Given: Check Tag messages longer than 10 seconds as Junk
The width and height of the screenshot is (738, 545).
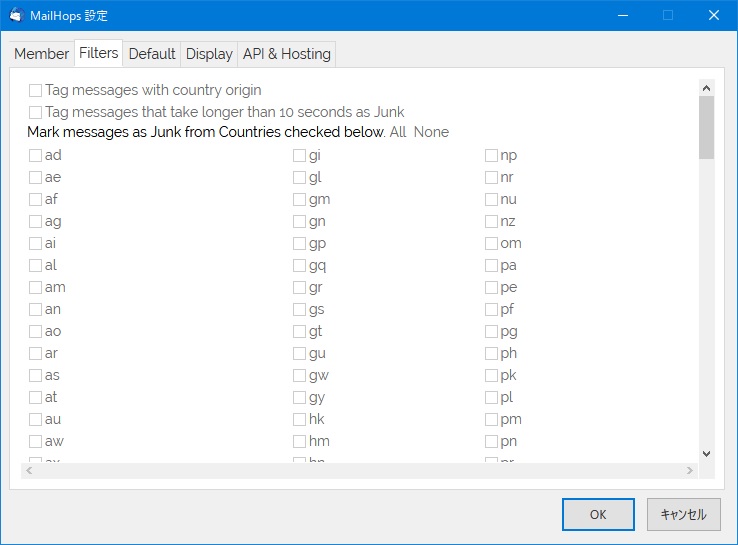Looking at the screenshot, I should click(x=36, y=112).
